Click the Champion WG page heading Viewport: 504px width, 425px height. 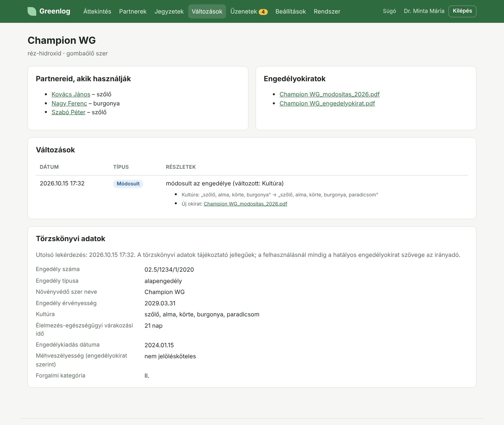(x=62, y=40)
